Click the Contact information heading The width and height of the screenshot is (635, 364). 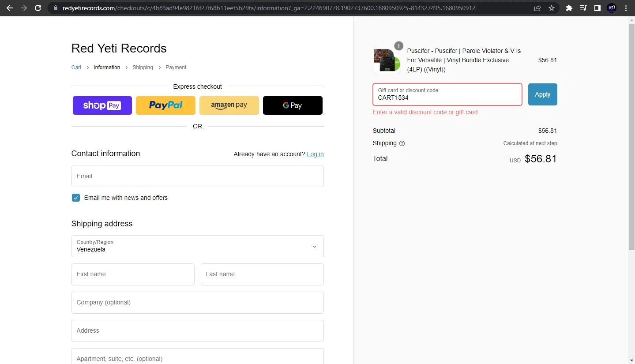105,154
